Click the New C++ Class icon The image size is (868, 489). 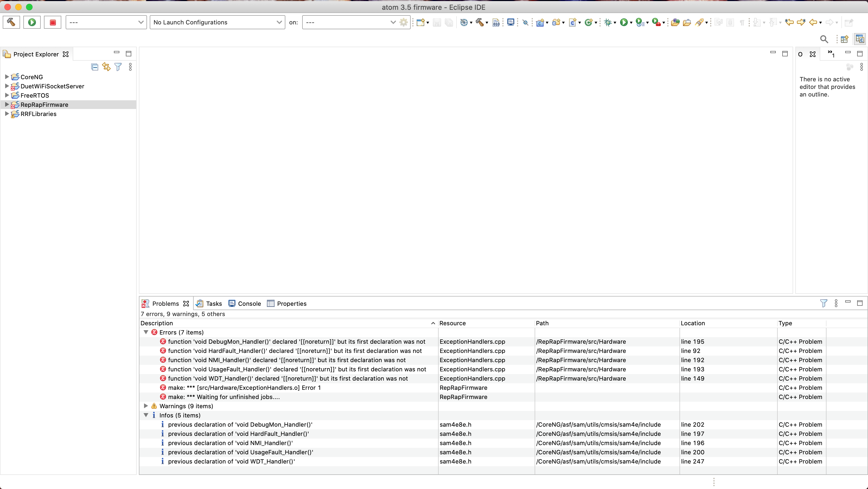point(589,22)
